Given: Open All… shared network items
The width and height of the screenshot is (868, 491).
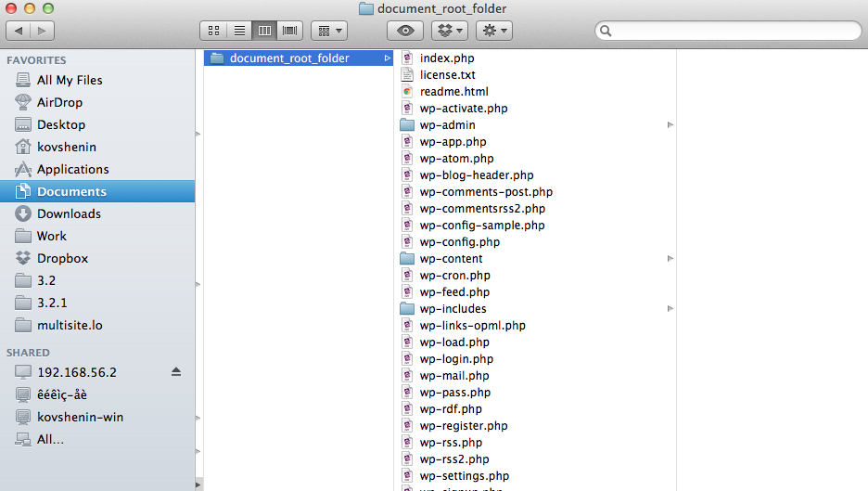Looking at the screenshot, I should click(97, 439).
